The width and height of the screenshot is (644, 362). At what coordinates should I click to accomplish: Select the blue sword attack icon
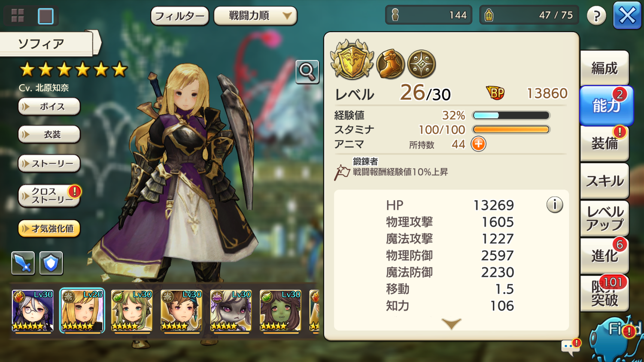[x=23, y=263]
